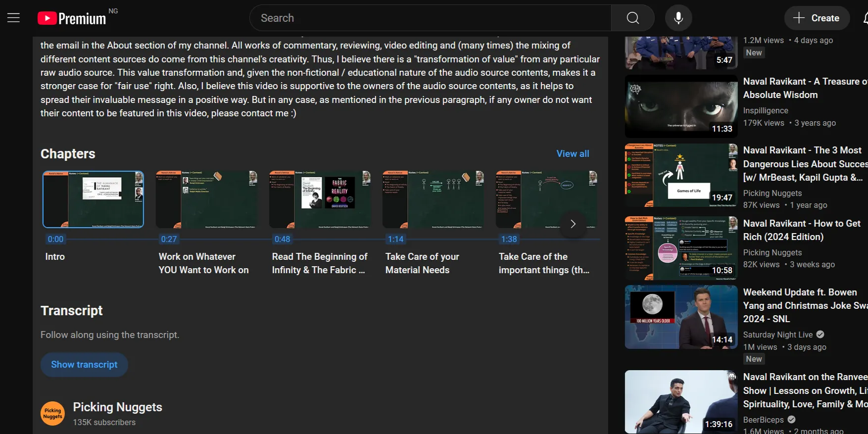Screen dimensions: 868x434
Task: Open Weekend Update SNL video thumbnail
Action: point(681,317)
